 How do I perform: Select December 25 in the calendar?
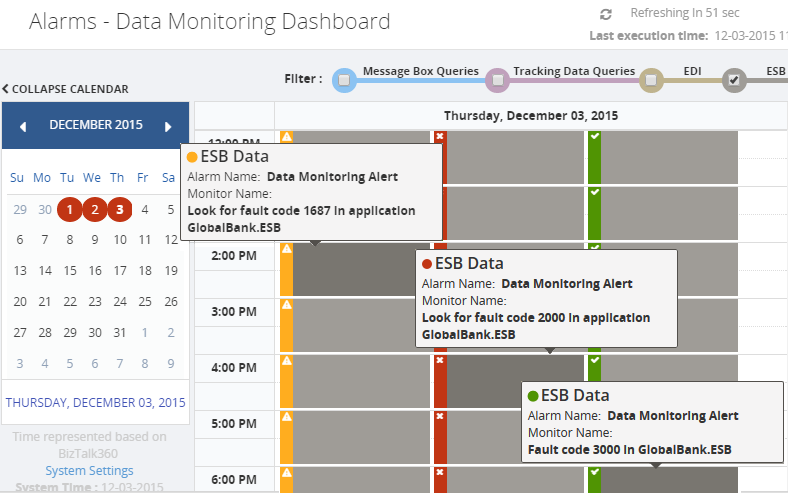pyautogui.click(x=145, y=302)
